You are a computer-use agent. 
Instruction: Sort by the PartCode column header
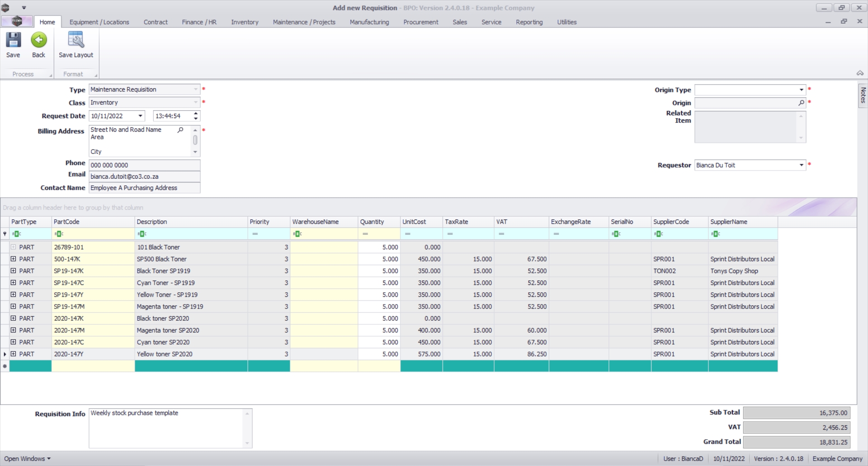click(93, 222)
